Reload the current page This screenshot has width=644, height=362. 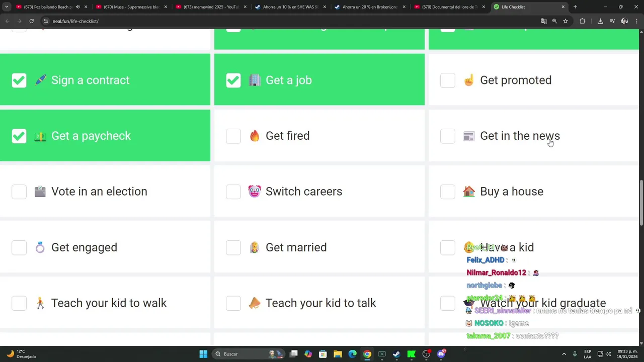tap(31, 21)
